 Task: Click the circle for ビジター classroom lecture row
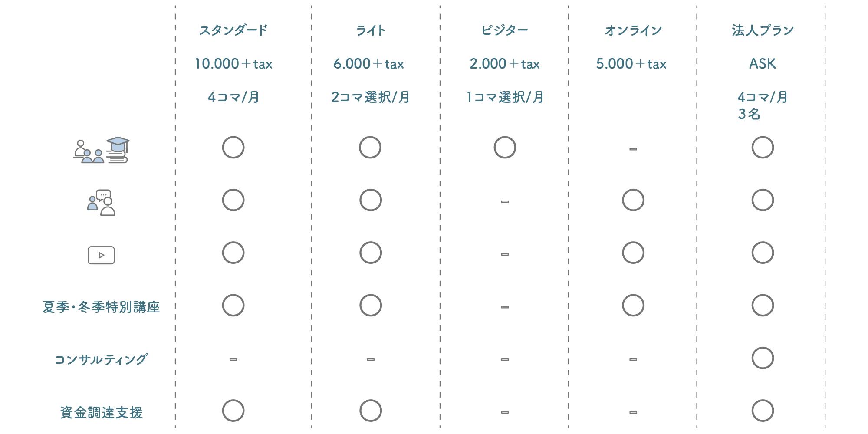coord(504,148)
